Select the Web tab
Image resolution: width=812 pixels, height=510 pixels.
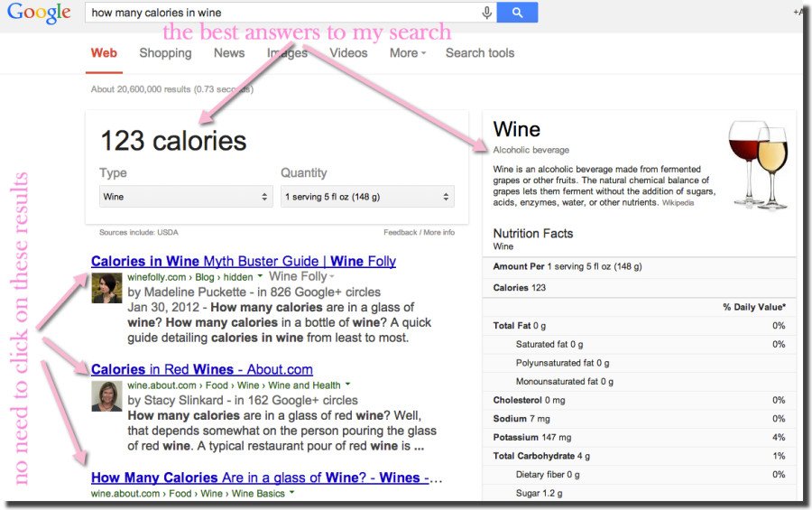point(104,53)
